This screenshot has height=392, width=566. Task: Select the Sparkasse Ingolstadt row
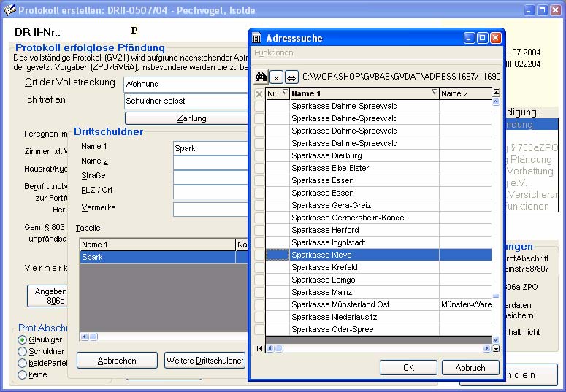click(326, 242)
